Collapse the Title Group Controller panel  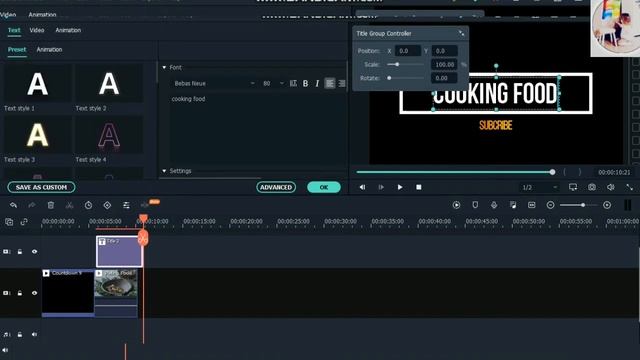coord(461,33)
